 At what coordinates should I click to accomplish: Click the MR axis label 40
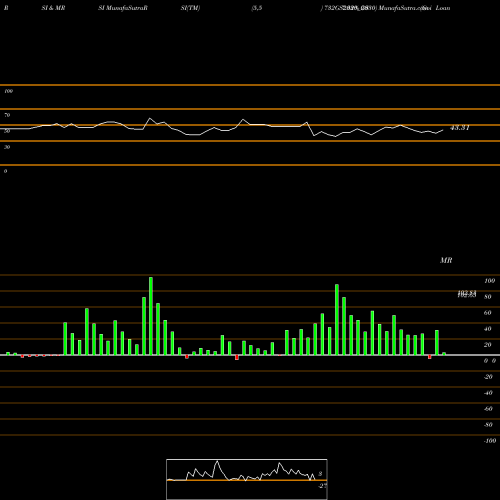(x=488, y=329)
